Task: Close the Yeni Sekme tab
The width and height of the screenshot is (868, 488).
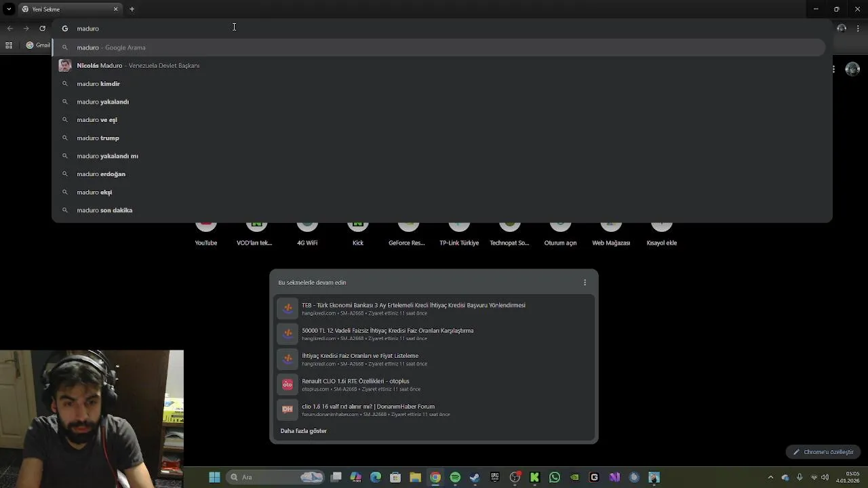Action: click(115, 9)
